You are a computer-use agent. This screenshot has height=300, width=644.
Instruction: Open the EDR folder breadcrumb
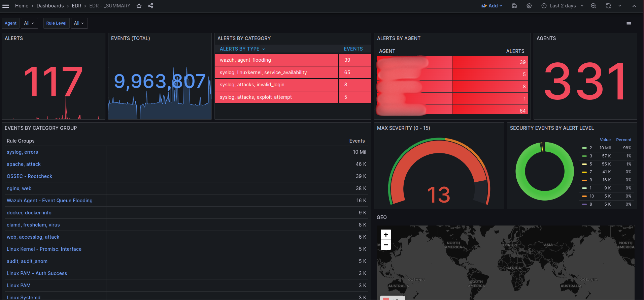(76, 6)
